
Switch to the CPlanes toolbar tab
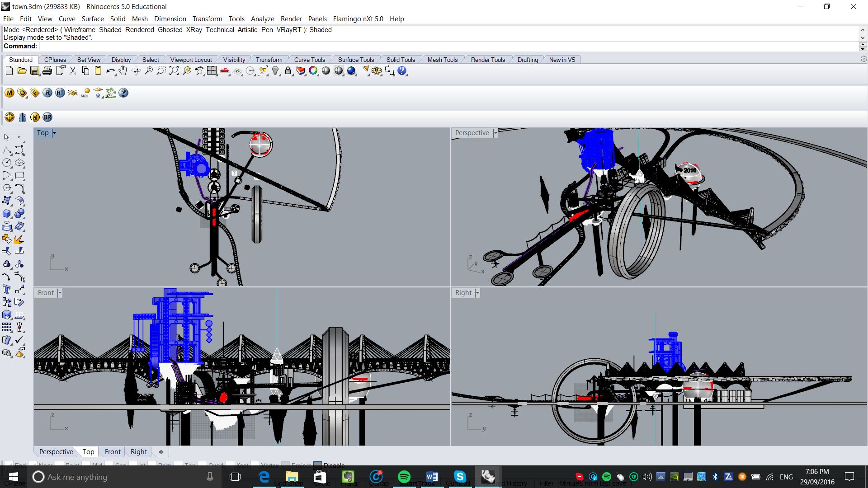pos(55,60)
